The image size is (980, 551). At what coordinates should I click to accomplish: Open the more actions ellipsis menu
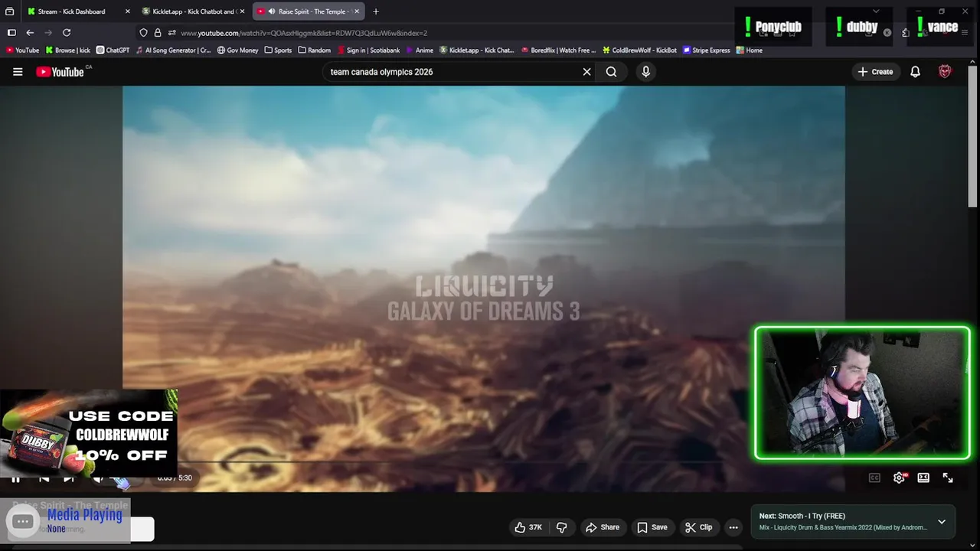[733, 527]
